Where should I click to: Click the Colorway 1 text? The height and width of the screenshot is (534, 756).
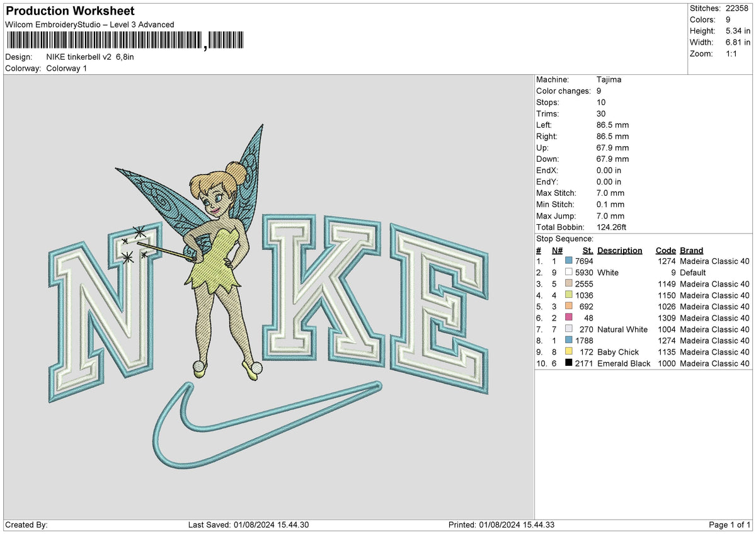(x=67, y=68)
